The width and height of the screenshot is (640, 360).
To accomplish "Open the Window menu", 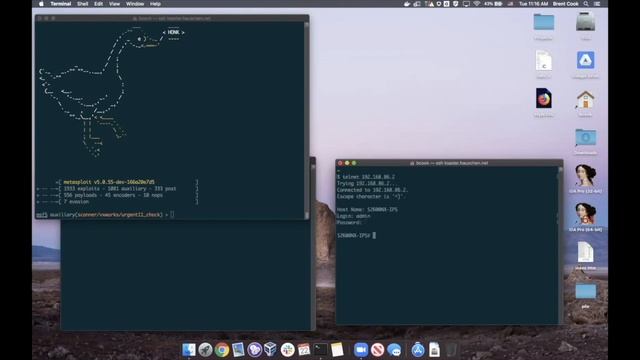I will (135, 4).
